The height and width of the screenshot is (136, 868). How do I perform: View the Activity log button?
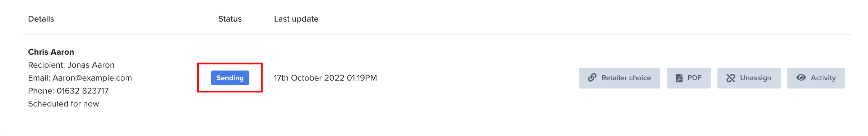[816, 78]
